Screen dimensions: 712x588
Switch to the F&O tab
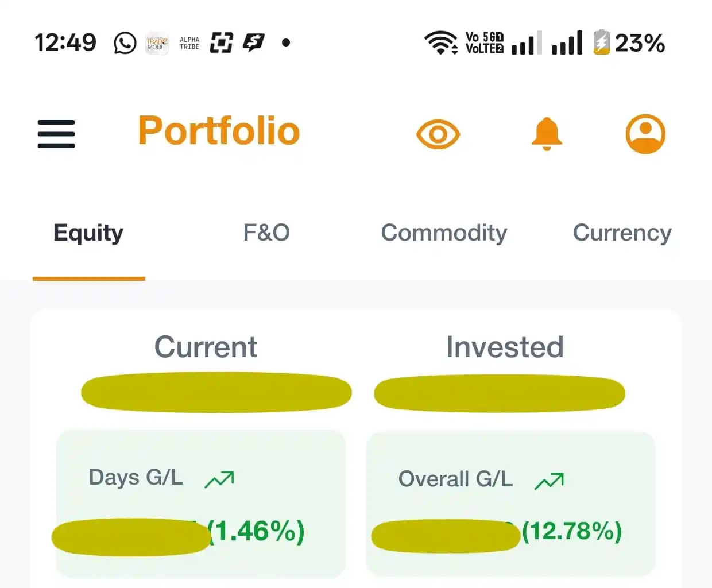[x=266, y=233]
